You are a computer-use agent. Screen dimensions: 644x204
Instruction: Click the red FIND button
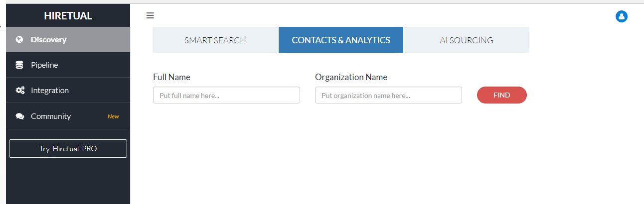pyautogui.click(x=502, y=95)
